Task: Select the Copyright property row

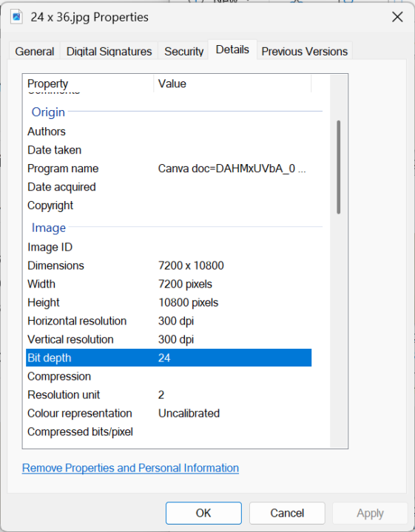Action: click(169, 205)
